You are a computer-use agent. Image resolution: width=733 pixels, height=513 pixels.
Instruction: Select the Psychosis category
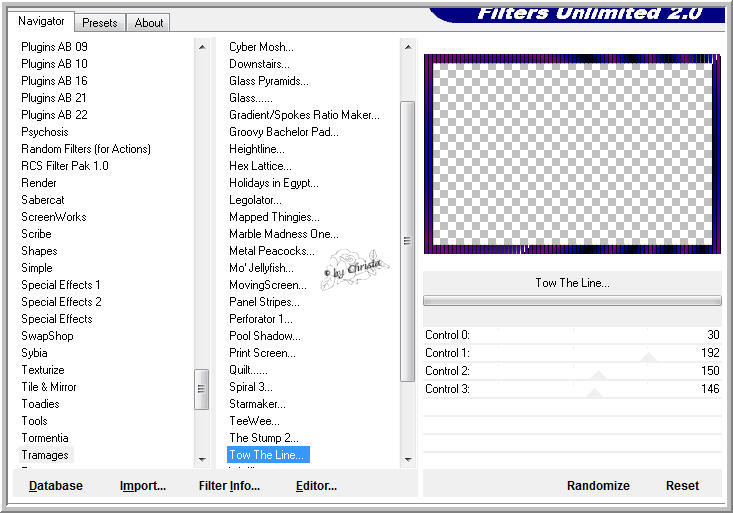(x=45, y=132)
